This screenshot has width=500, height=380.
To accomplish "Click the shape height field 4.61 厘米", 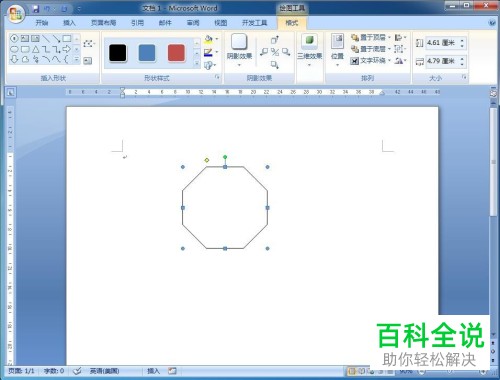I will [x=442, y=43].
